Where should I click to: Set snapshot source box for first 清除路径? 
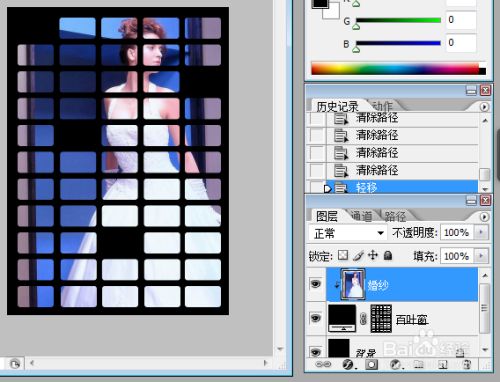tap(317, 118)
